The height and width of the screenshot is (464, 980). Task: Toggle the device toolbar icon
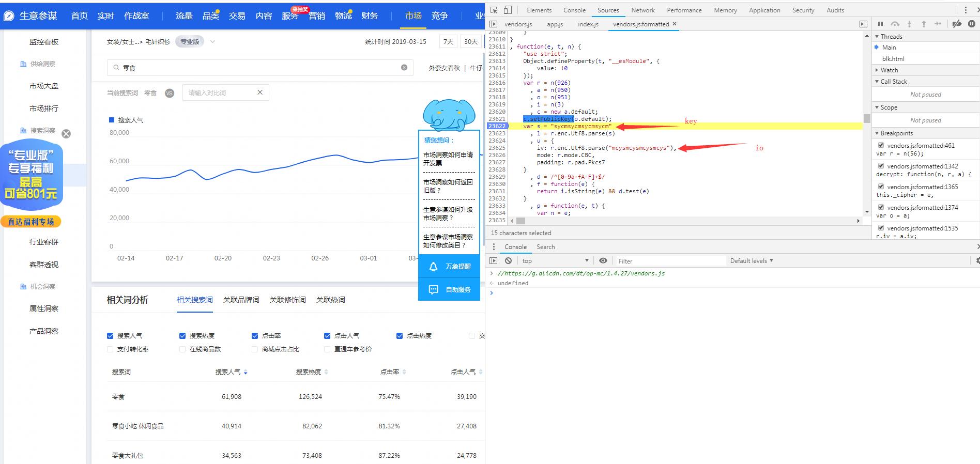508,10
